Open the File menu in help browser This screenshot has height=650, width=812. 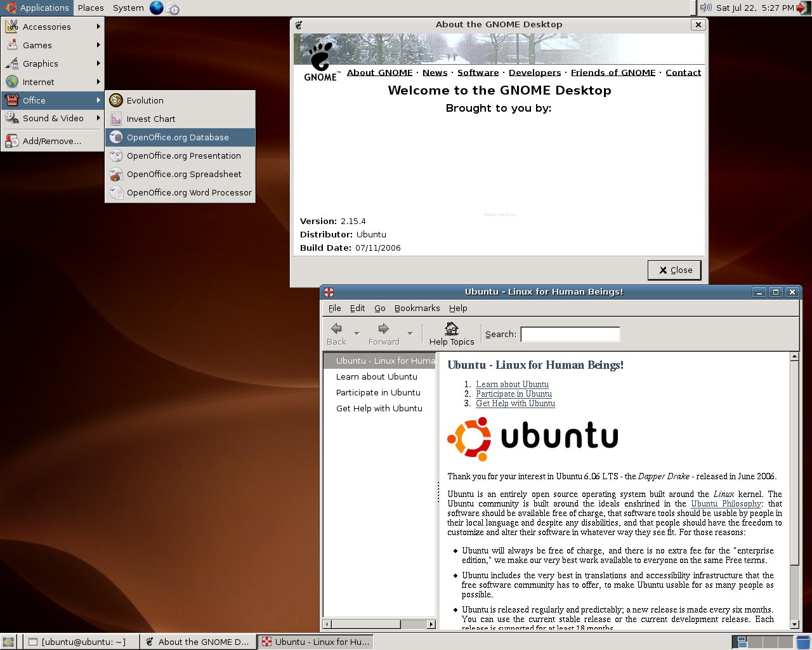(334, 308)
